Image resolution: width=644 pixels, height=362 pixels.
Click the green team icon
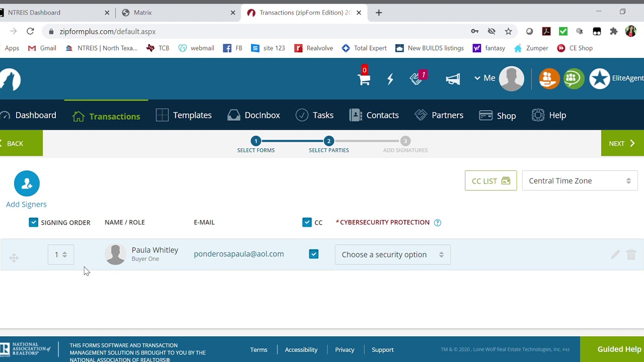coord(574,78)
